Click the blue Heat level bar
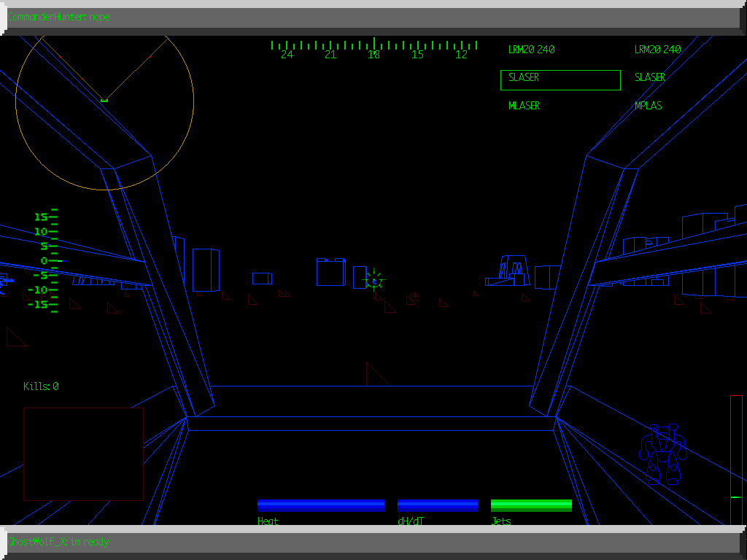747x560 pixels. point(321,505)
